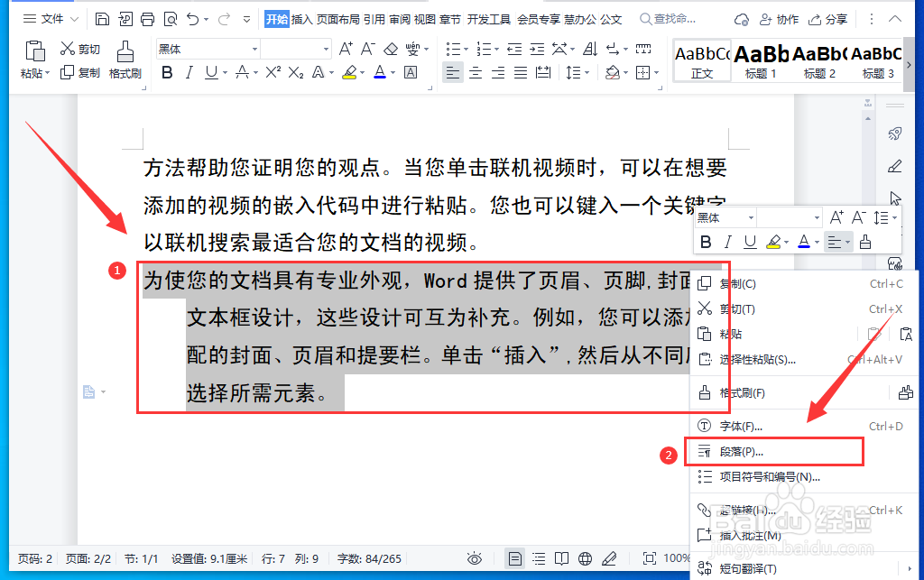Open the 页面布局 ribbon tab

(337, 20)
